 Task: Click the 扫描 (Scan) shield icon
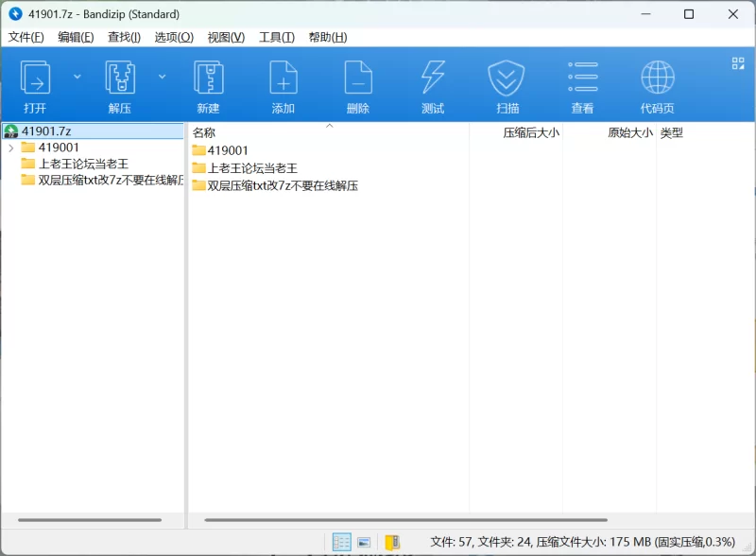507,85
